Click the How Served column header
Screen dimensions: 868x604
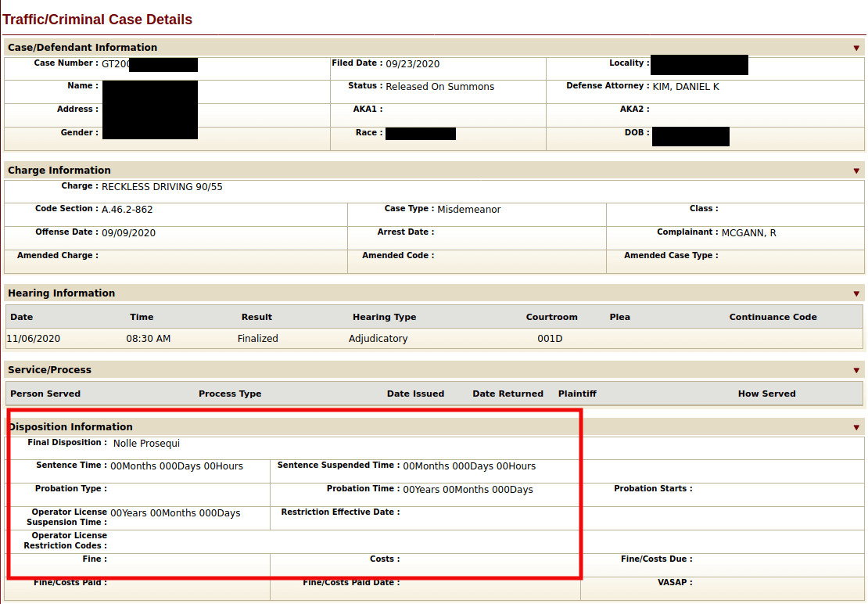point(766,394)
